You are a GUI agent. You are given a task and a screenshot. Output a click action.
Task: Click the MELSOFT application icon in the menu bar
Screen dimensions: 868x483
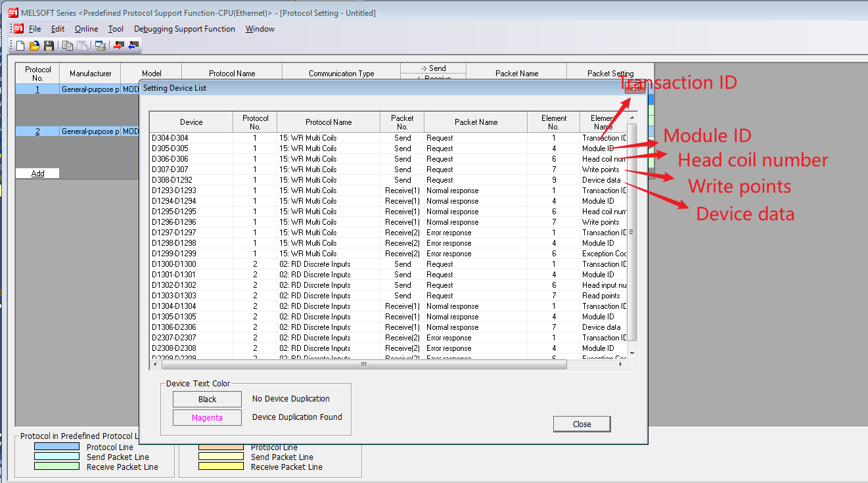(18, 29)
